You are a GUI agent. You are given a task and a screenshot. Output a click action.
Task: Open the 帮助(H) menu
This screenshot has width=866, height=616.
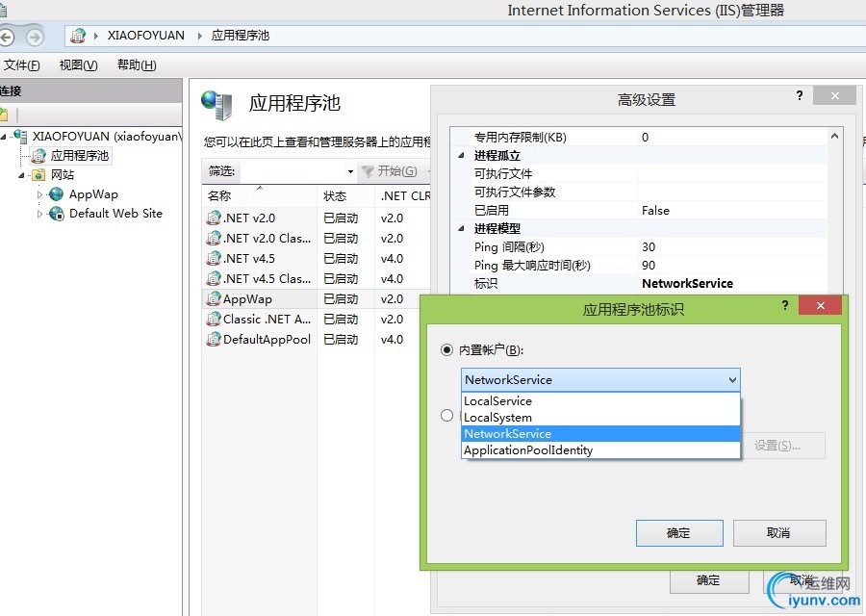[137, 65]
